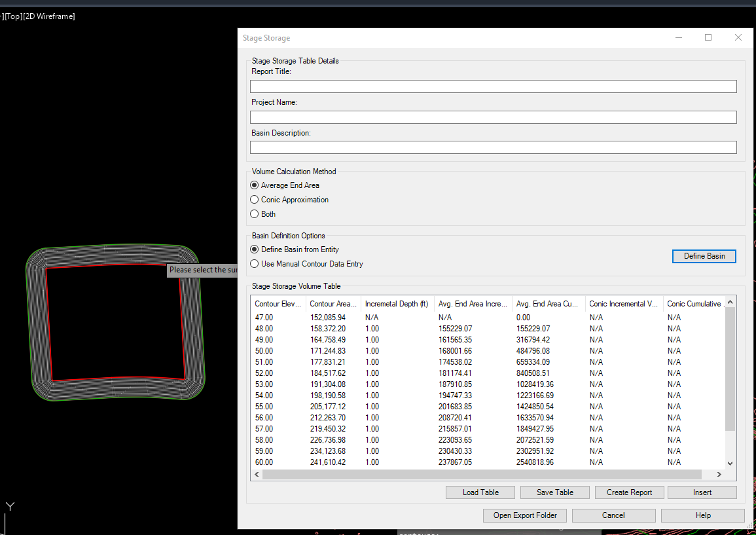The width and height of the screenshot is (756, 535).
Task: Click inside the Project Name field
Action: pyautogui.click(x=493, y=117)
